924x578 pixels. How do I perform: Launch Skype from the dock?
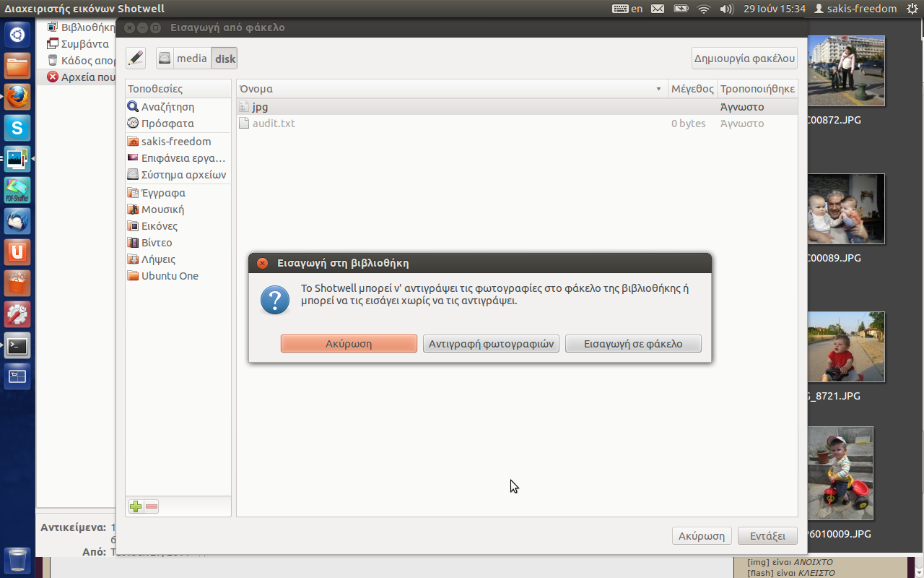[17, 128]
